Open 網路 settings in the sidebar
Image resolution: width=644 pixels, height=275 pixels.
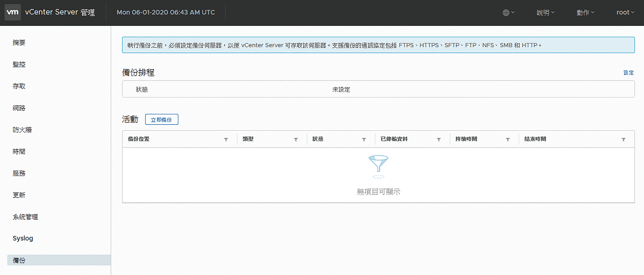[x=19, y=108]
